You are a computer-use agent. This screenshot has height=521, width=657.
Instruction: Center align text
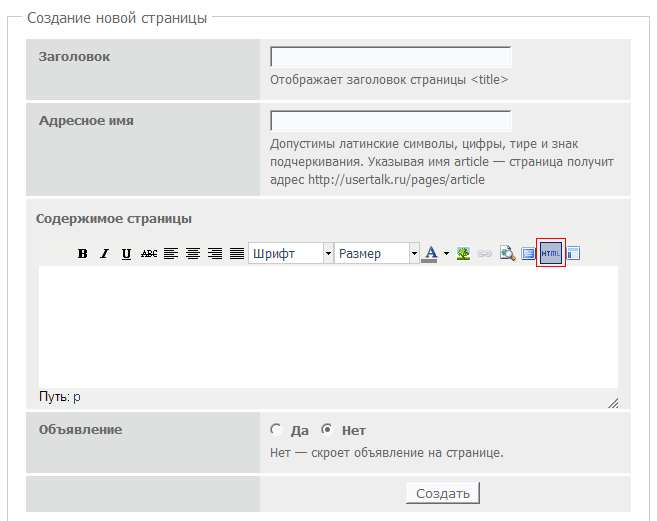(193, 254)
